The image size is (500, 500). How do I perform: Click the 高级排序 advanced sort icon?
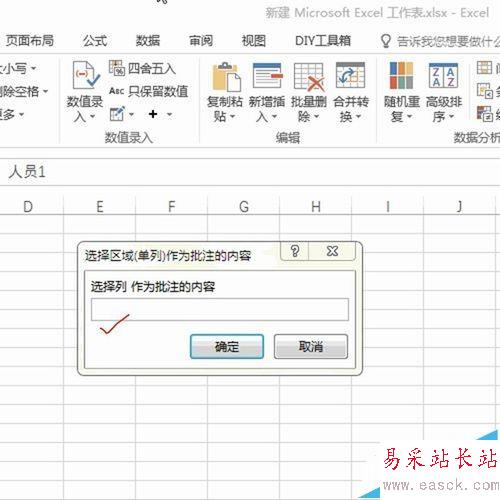click(x=443, y=76)
